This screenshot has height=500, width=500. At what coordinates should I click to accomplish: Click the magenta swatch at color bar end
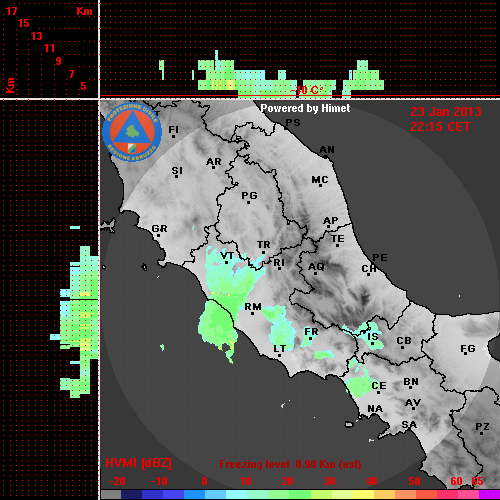[x=489, y=495]
